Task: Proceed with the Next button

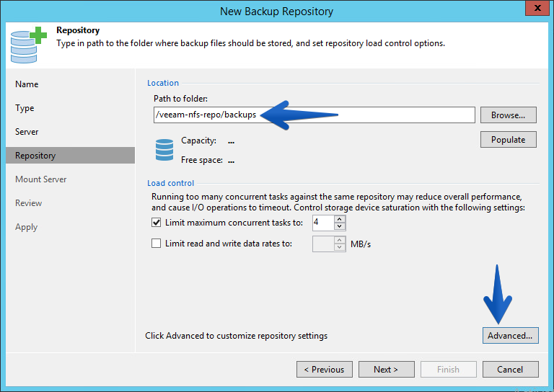Action: click(386, 370)
